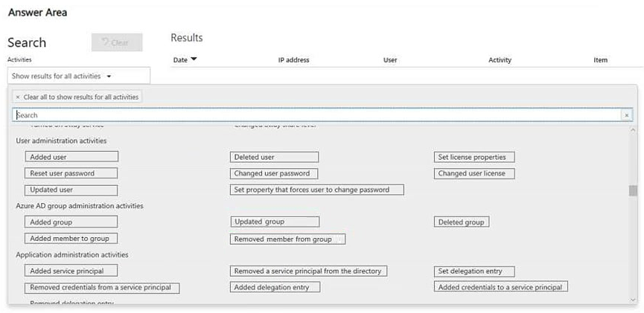Select the Updated group activity
Screen dimensions: 644x313
coord(275,222)
